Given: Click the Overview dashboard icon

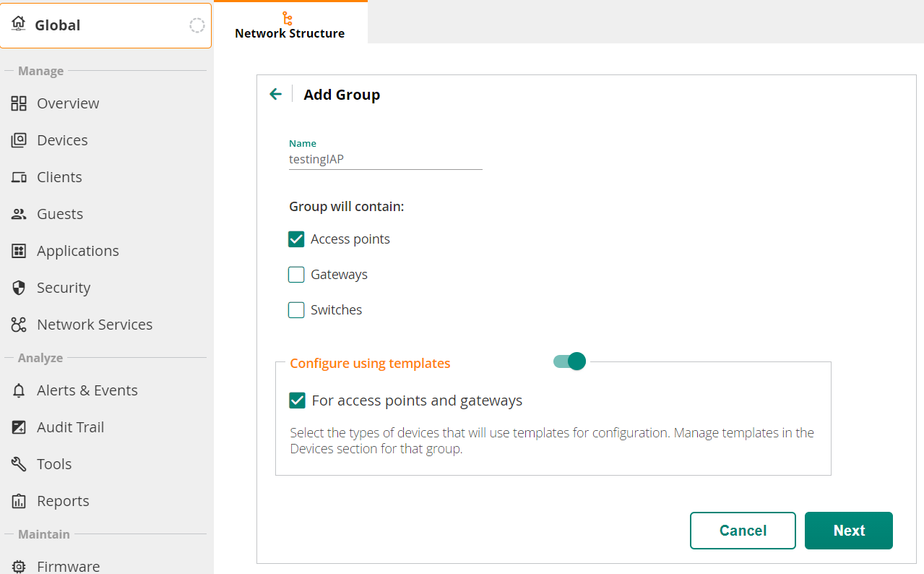Looking at the screenshot, I should click(19, 103).
